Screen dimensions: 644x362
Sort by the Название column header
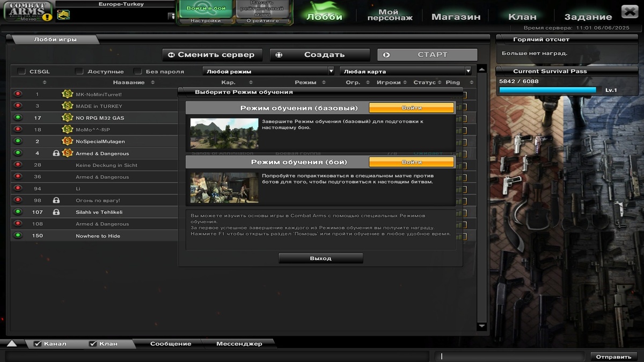[129, 83]
